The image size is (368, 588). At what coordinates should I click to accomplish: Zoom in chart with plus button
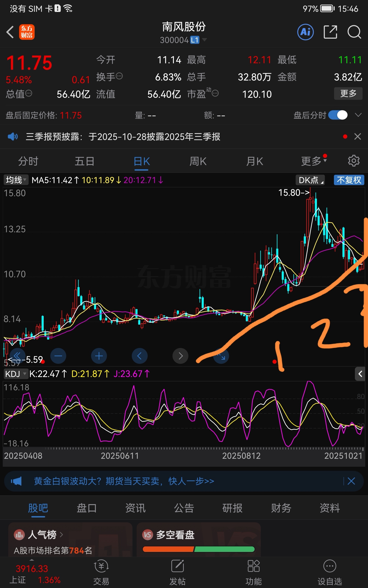(x=99, y=356)
